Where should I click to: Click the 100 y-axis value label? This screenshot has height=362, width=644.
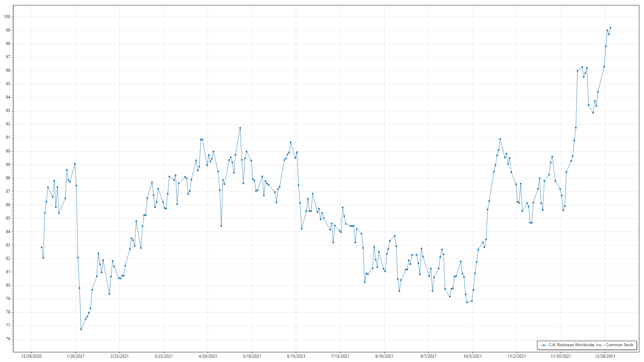7,17
